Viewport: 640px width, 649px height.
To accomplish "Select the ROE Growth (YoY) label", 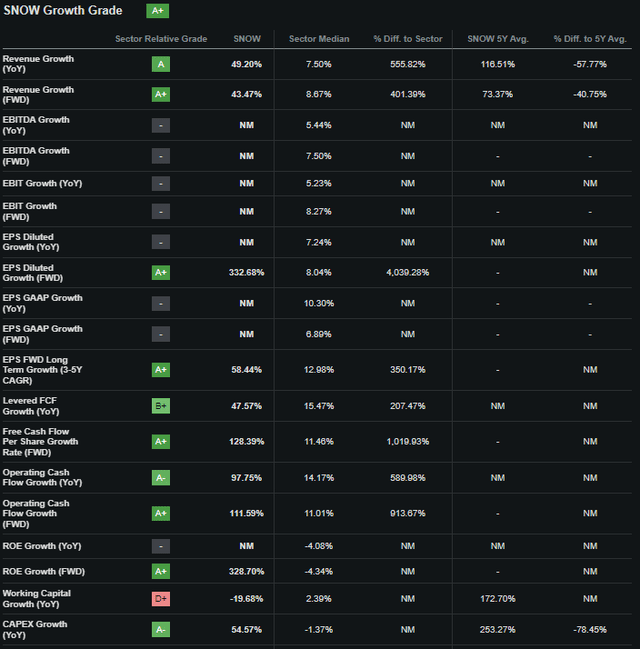I will point(42,546).
